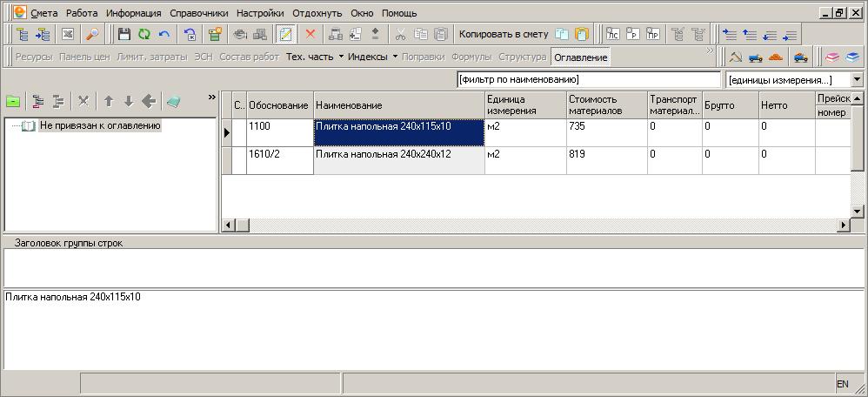Open the Отдохнуть menu
Image resolution: width=868 pixels, height=397 pixels.
coord(317,13)
